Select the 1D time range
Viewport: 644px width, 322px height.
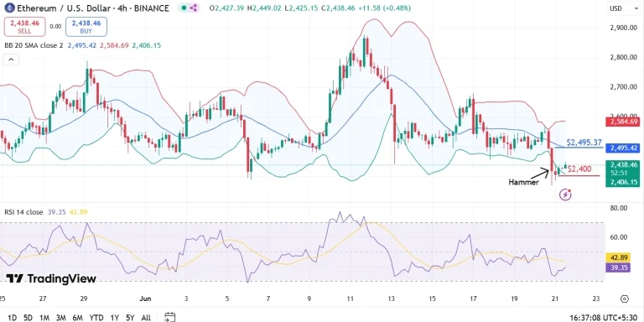12,318
